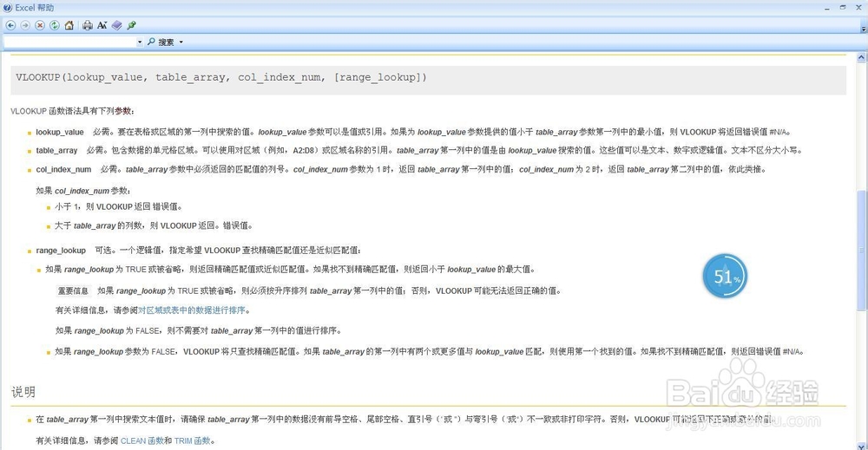
Task: Click the VLOOKUP syntax code line
Action: [x=221, y=77]
